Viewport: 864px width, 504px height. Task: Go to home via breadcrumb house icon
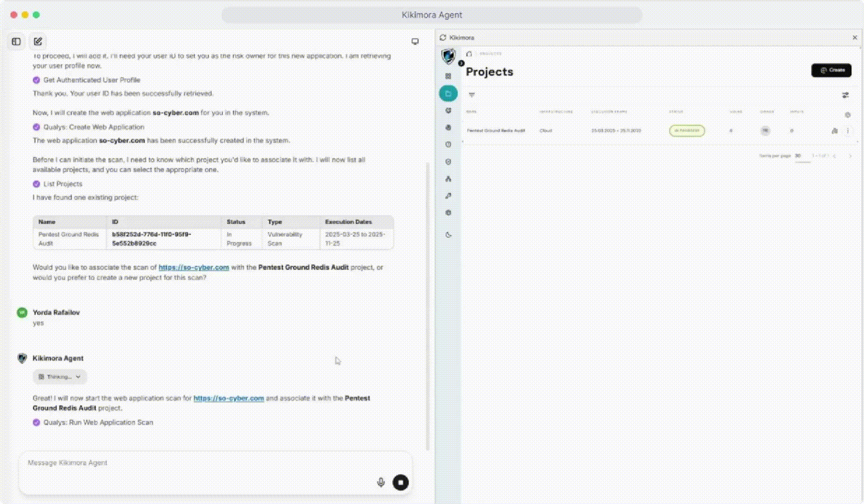pos(469,54)
